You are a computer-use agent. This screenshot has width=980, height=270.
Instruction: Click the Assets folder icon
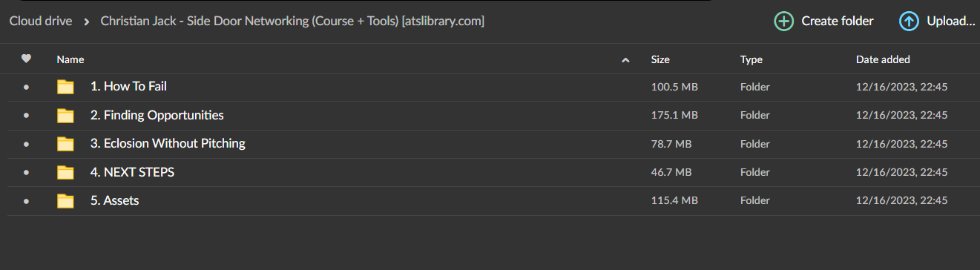pyautogui.click(x=66, y=201)
